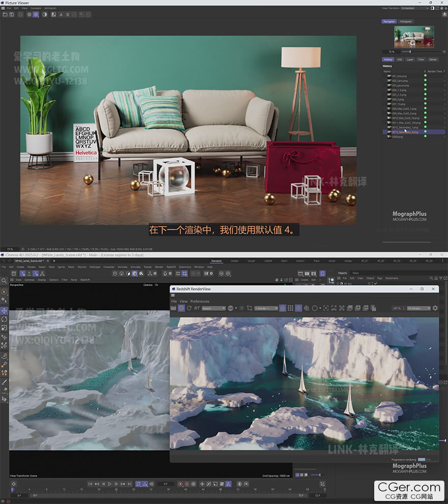
Task: Click the search icon in left toolbar
Action: click(4, 281)
